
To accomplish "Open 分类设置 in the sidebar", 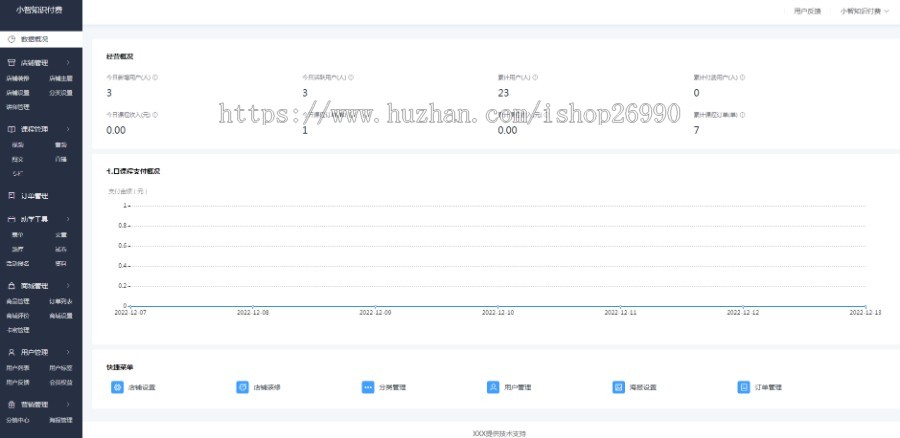I will [x=61, y=92].
